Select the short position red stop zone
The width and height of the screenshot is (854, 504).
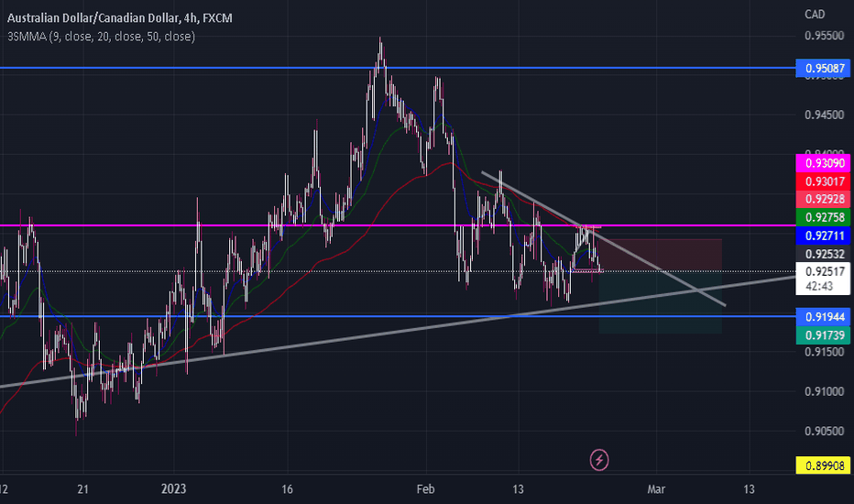(x=661, y=255)
